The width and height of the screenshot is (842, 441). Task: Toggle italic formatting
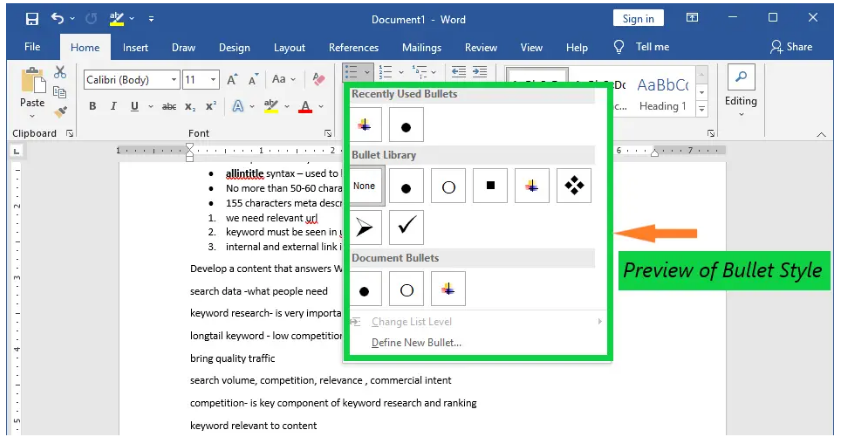pyautogui.click(x=113, y=106)
